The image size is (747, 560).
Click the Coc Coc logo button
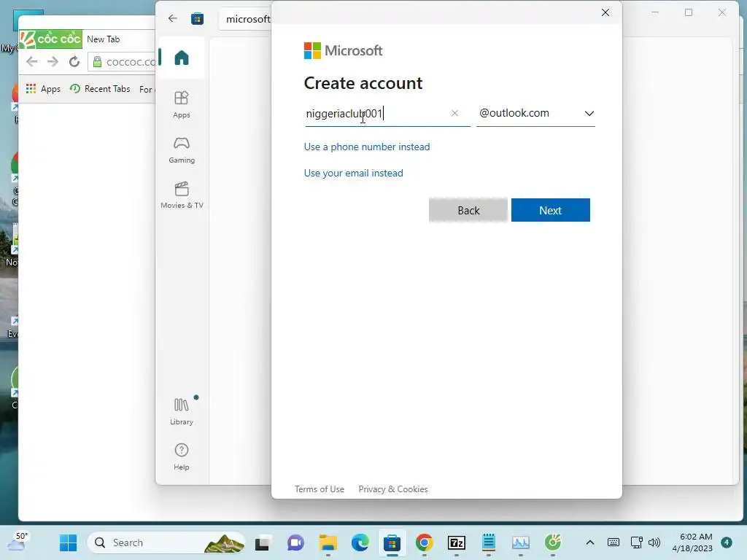coord(50,39)
